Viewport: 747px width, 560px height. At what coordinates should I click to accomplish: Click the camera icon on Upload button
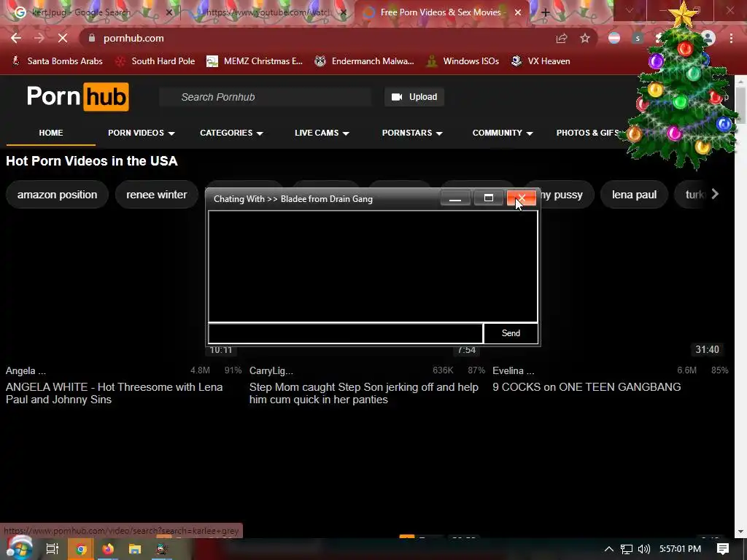point(397,97)
